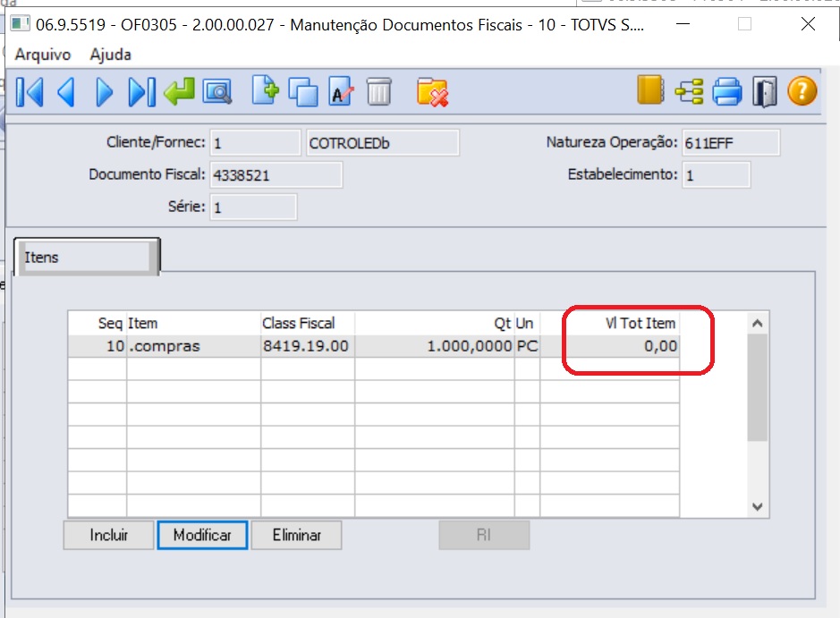The height and width of the screenshot is (618, 840).
Task: Minimize the Manutenção Documentos Fiscais window
Action: coord(683,24)
